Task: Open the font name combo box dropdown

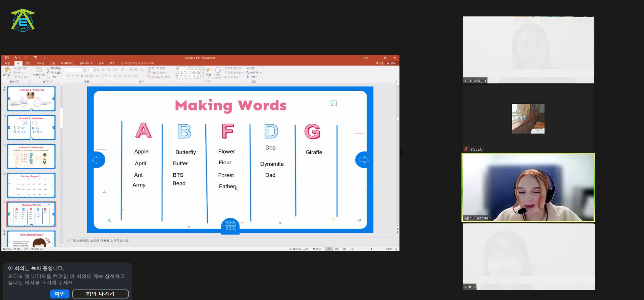Action: click(x=84, y=70)
